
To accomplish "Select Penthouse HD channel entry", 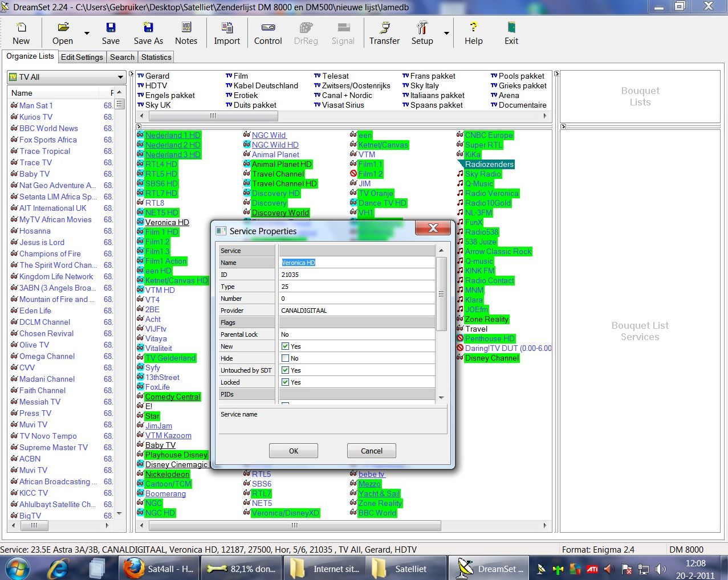I will pos(490,338).
